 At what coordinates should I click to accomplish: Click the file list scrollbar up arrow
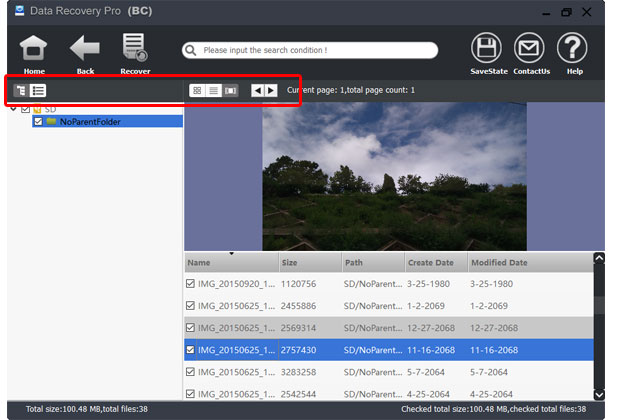point(599,259)
